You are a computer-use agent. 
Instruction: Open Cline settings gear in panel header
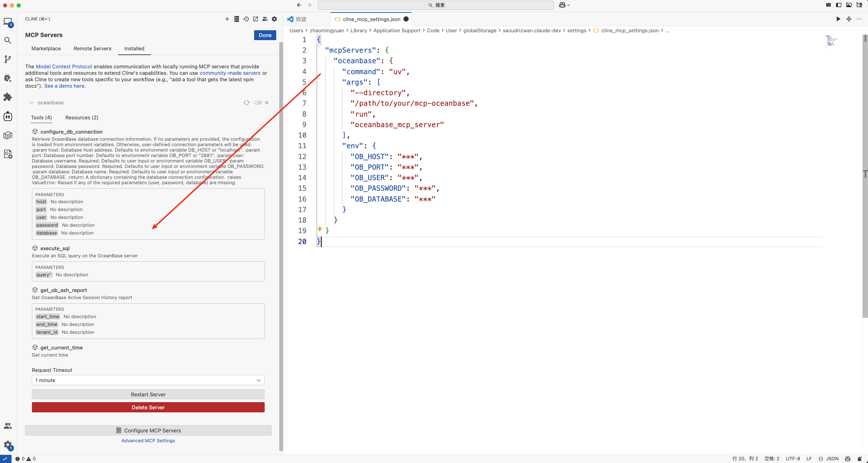274,19
